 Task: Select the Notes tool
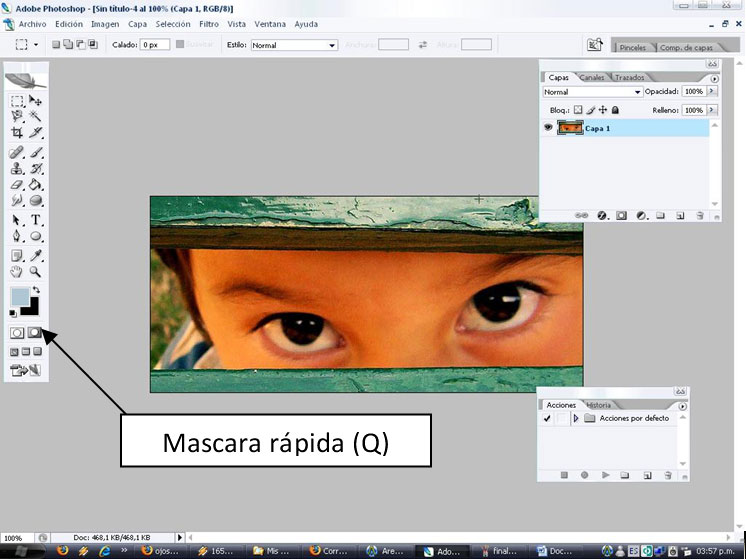point(17,256)
